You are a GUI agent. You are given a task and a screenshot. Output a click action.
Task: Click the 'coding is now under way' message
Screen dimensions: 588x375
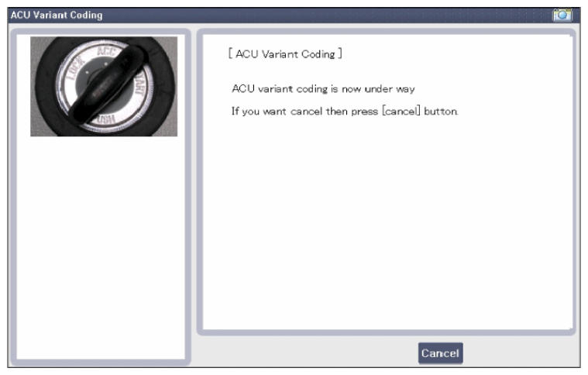[x=323, y=89]
